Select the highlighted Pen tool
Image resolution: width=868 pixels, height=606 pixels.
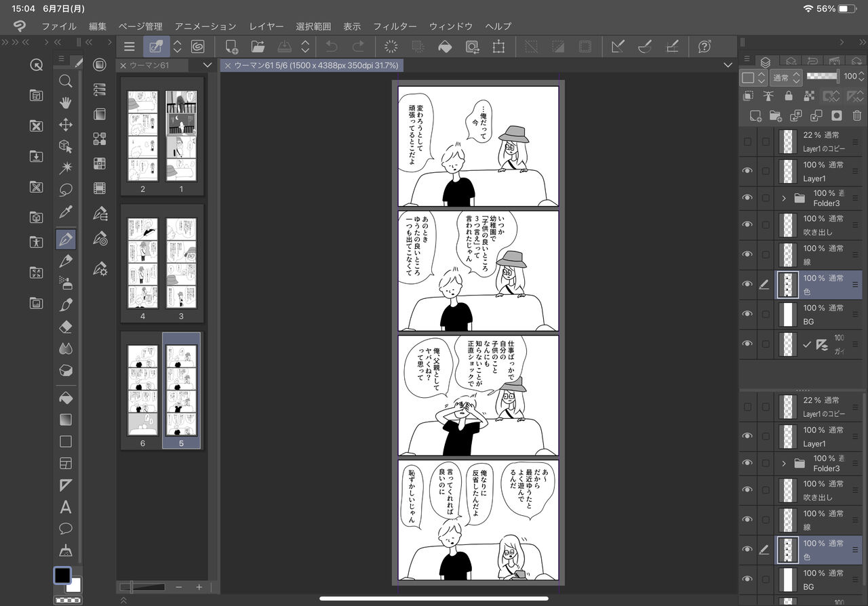(66, 239)
